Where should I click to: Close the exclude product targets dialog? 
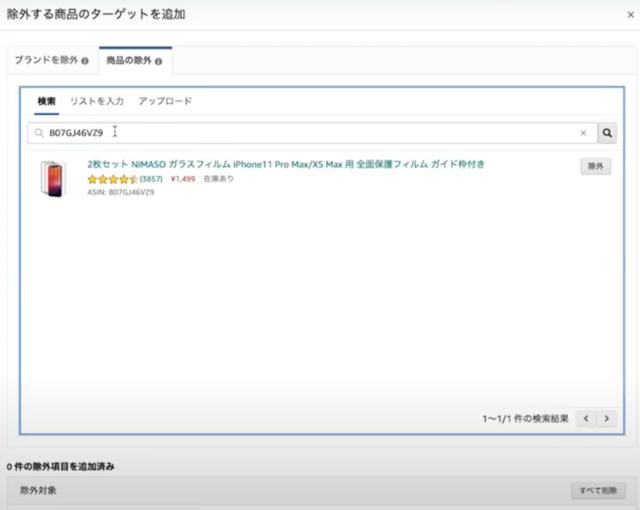629,15
